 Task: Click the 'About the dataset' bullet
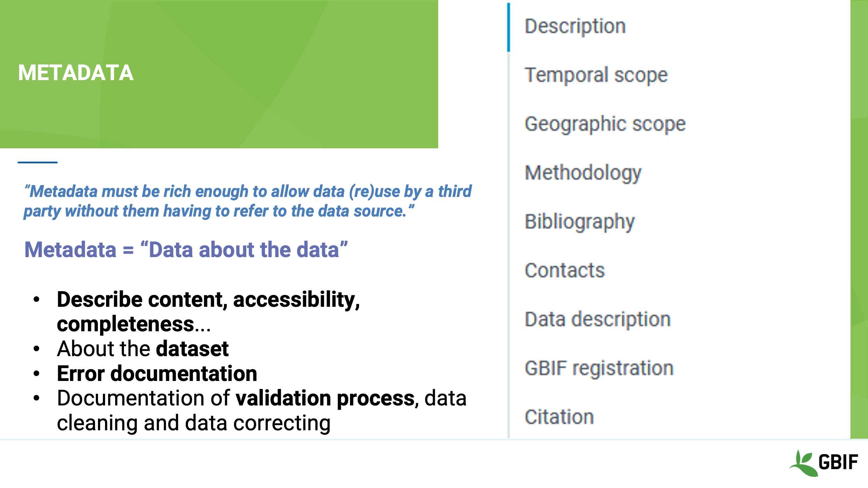pyautogui.click(x=143, y=349)
